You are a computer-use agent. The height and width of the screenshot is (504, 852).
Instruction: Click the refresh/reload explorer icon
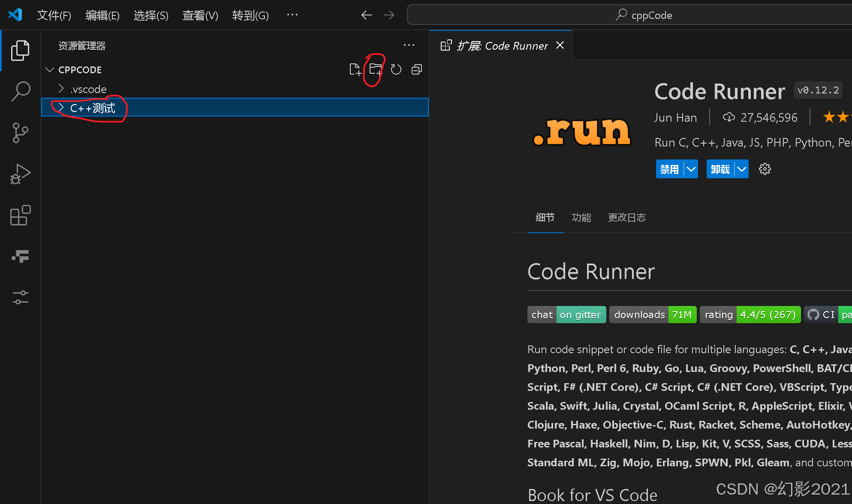tap(395, 69)
